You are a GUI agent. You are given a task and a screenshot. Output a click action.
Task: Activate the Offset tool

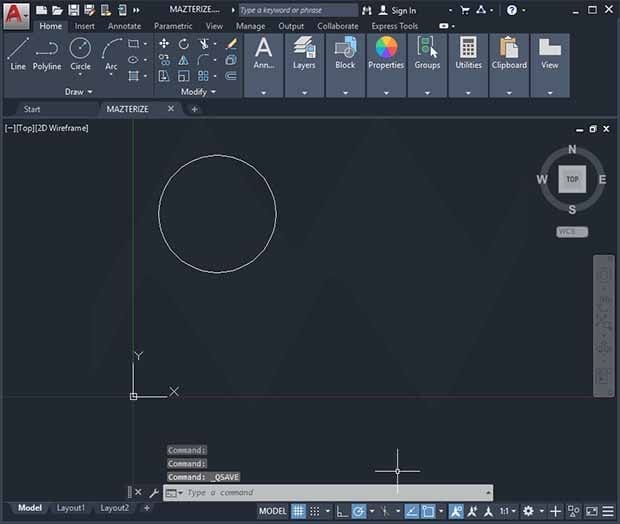click(231, 76)
